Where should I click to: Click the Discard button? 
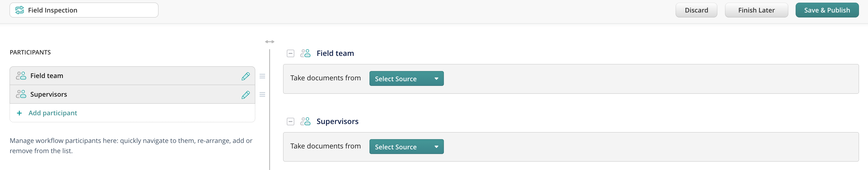(x=696, y=10)
